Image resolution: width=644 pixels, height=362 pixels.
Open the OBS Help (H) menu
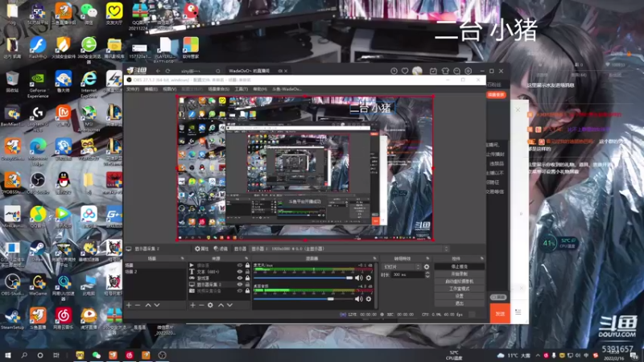(260, 89)
